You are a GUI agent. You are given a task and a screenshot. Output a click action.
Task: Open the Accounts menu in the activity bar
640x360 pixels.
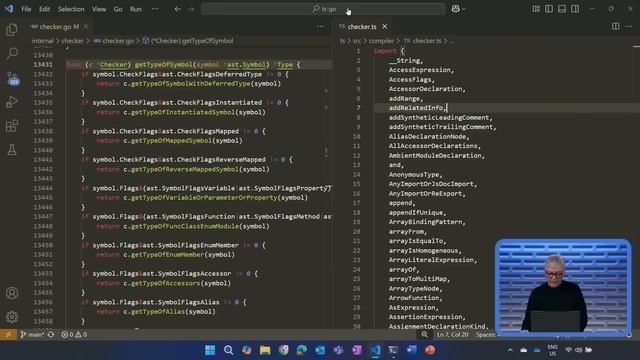click(12, 293)
